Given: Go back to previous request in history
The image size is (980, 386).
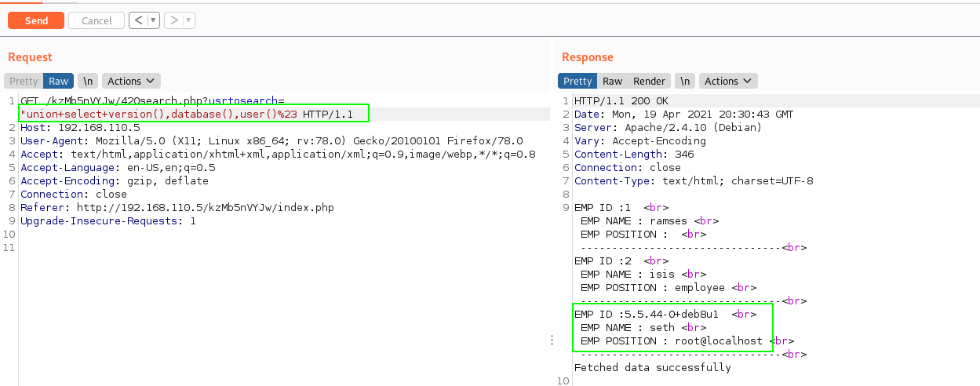Looking at the screenshot, I should (138, 20).
